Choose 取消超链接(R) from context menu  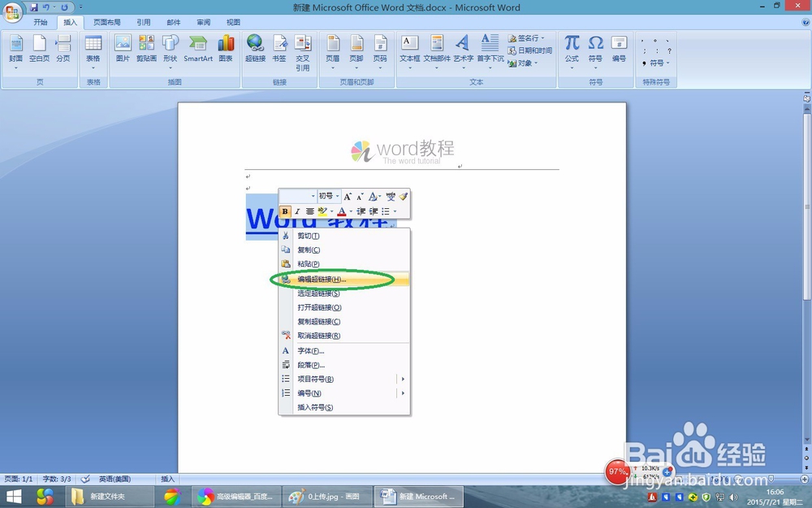[344, 336]
